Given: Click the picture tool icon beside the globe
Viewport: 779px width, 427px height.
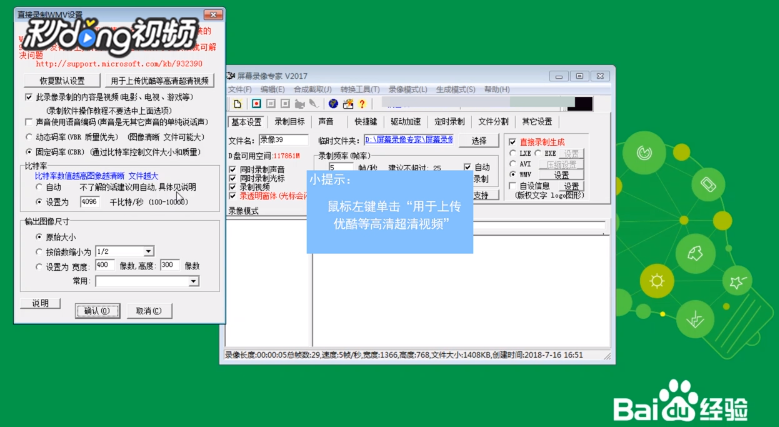Looking at the screenshot, I should click(348, 103).
